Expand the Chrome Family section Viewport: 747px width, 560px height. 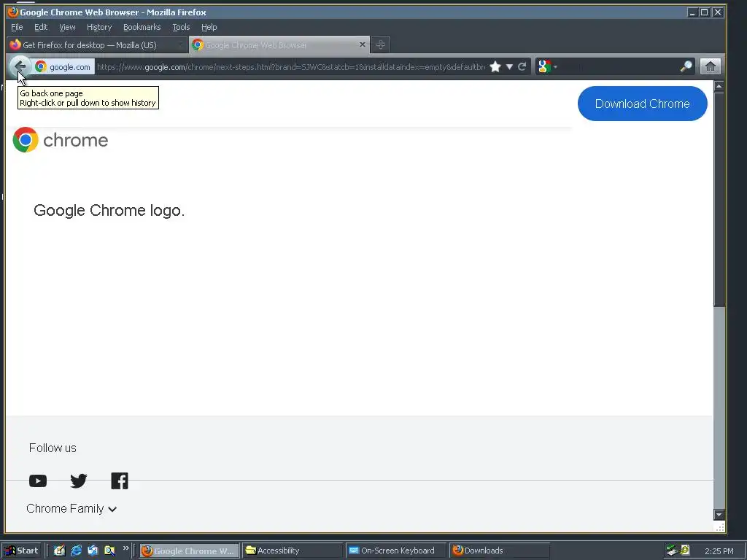point(71,508)
